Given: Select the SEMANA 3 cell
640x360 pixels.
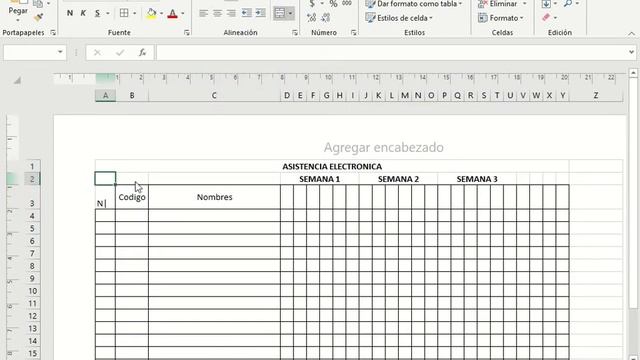Looking at the screenshot, I should point(477,179).
